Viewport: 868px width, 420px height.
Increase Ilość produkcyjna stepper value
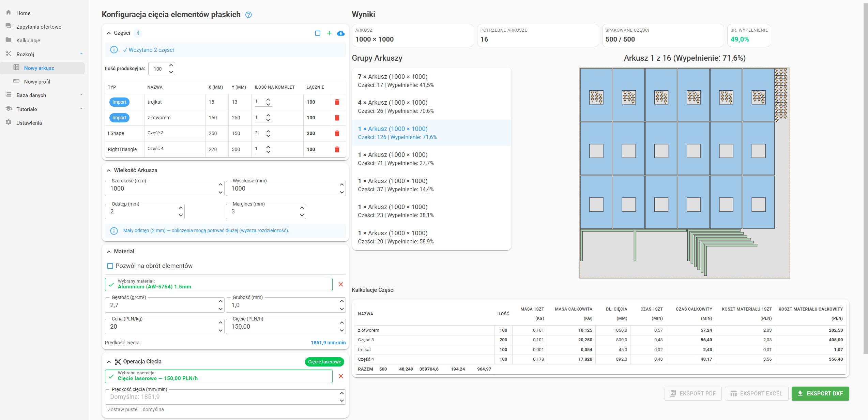(171, 65)
